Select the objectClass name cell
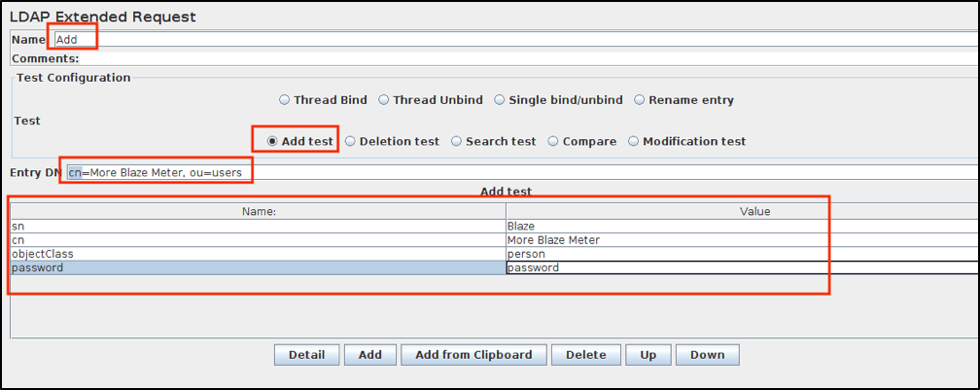 pos(259,254)
